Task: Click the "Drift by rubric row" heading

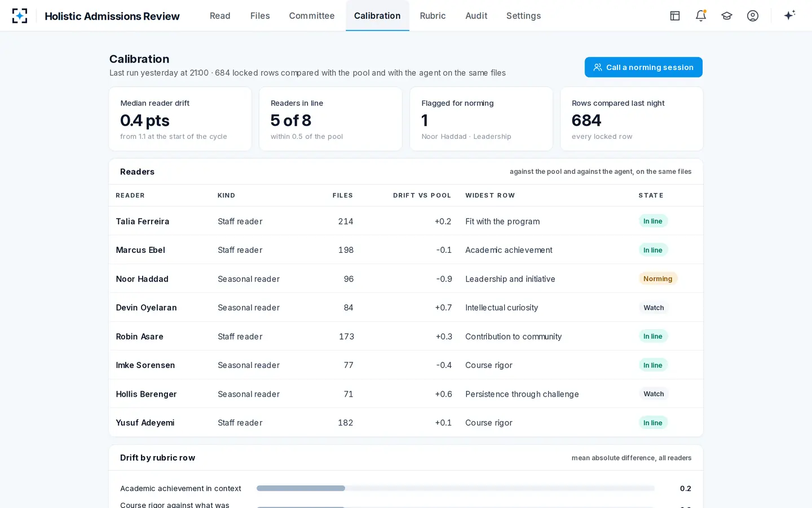Action: click(158, 458)
